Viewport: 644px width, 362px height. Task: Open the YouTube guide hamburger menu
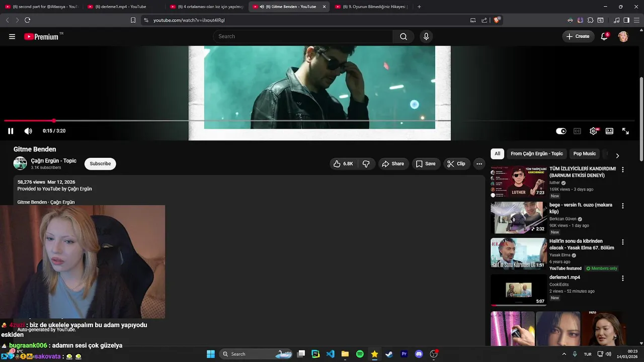coord(12,36)
